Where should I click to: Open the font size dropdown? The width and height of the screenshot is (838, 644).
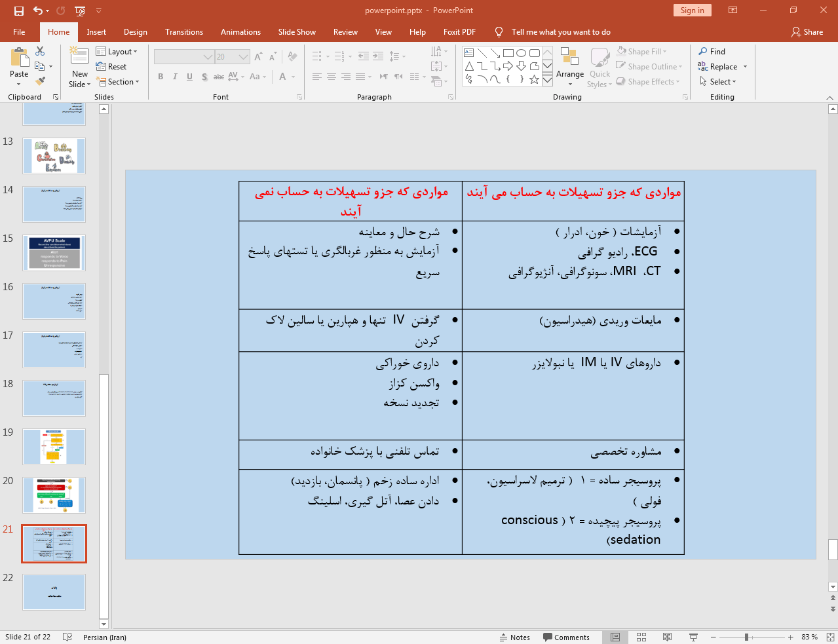click(x=244, y=57)
